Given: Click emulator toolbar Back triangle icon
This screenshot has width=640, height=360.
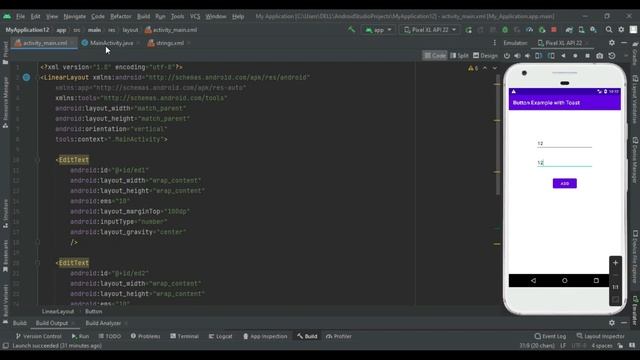Looking at the screenshot, I should (x=563, y=56).
